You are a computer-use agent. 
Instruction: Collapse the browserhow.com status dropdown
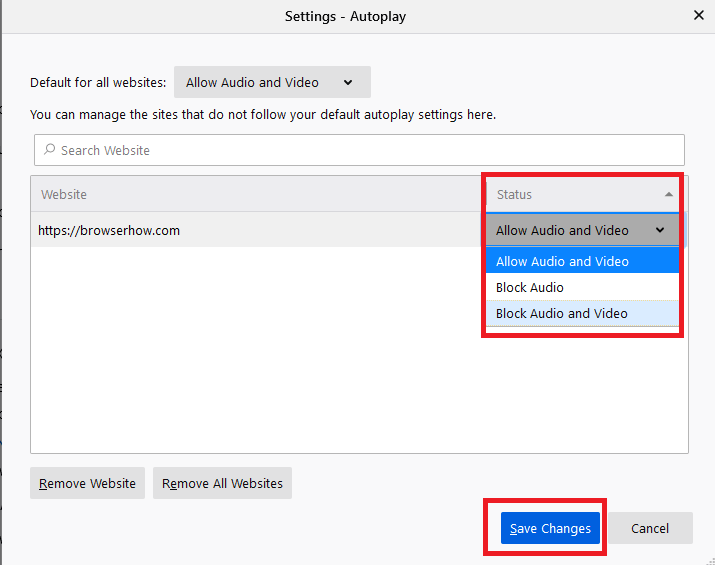[x=582, y=230]
